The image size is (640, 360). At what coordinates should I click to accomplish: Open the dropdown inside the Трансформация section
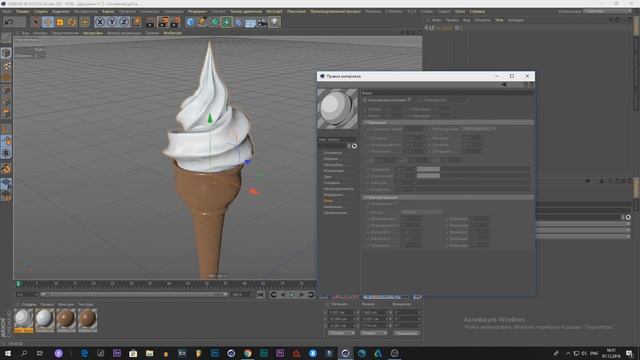[x=421, y=212]
